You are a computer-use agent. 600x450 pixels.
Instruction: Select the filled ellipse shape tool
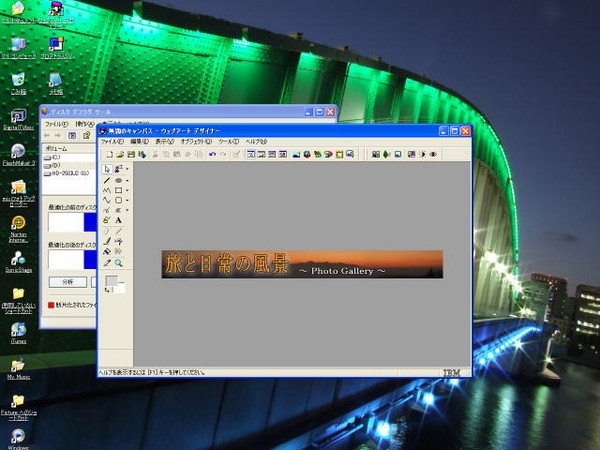pos(119,180)
